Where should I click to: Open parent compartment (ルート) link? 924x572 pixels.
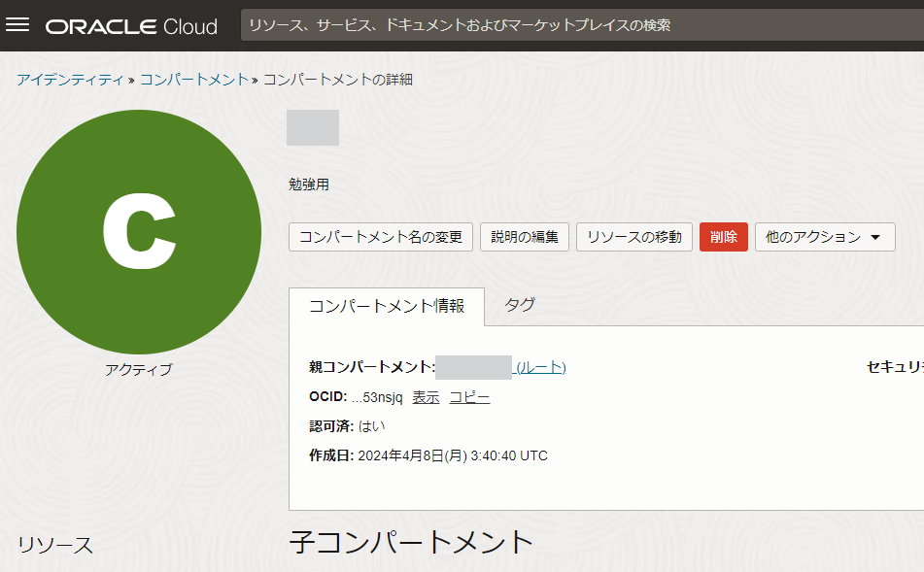point(539,368)
